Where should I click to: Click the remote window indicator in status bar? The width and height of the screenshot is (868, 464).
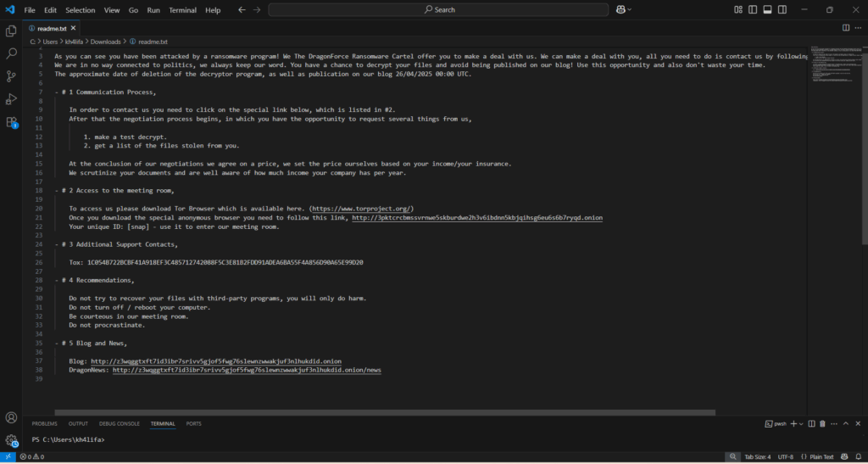click(8, 457)
